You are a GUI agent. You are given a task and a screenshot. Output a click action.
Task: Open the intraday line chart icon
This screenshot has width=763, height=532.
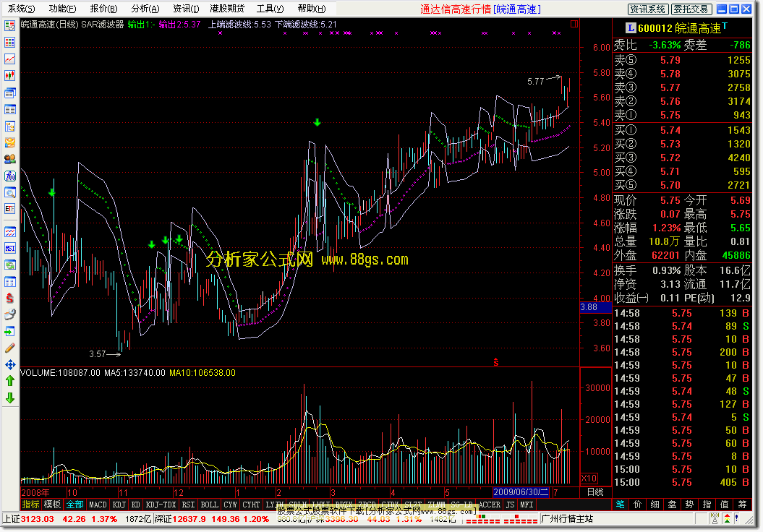[x=9, y=59]
